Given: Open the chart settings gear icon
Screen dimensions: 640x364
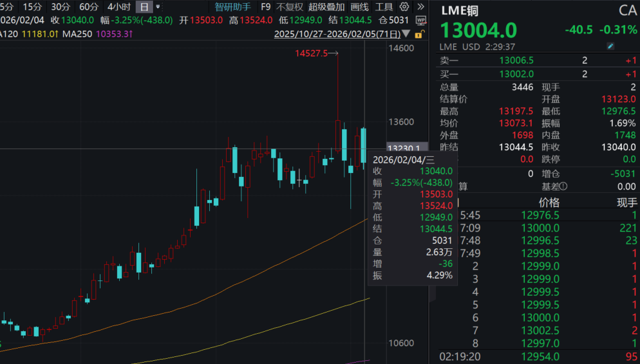Looking at the screenshot, I should 404,7.
